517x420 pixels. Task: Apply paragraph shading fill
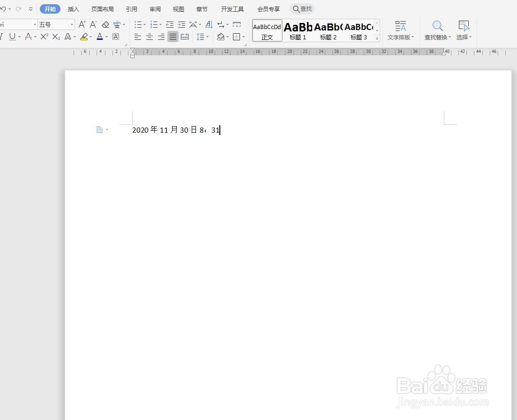click(x=221, y=37)
